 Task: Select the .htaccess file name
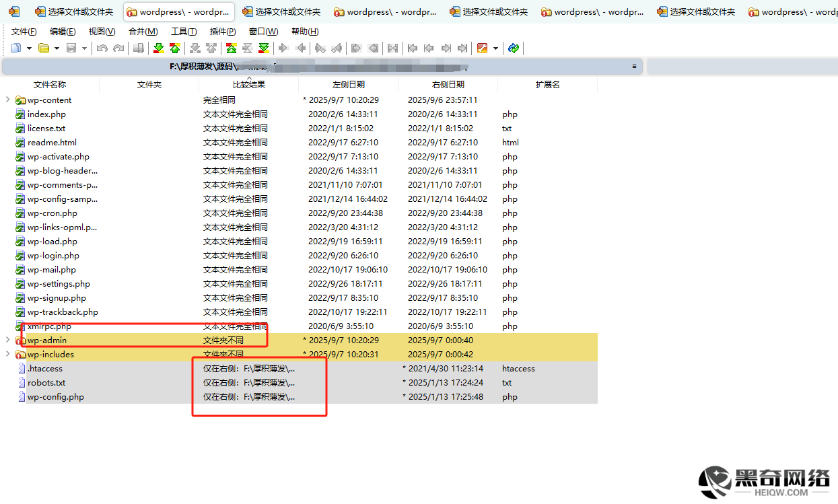coord(45,369)
